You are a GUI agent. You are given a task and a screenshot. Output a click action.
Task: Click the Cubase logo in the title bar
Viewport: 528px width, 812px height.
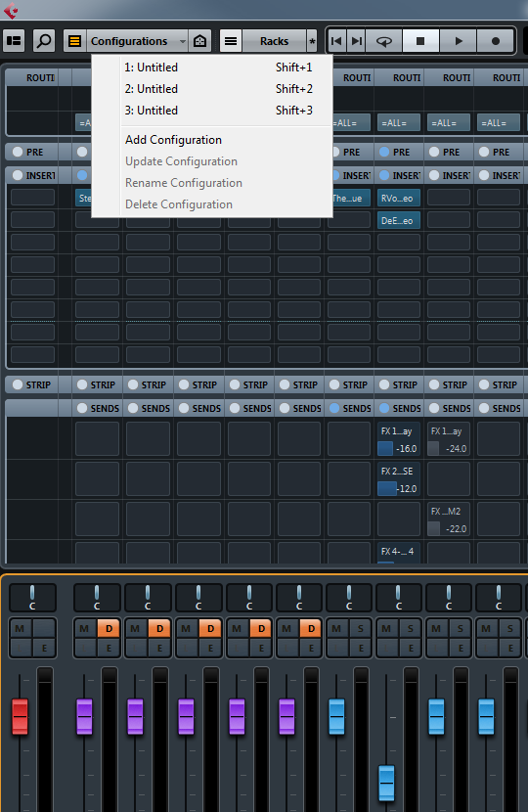(11, 10)
